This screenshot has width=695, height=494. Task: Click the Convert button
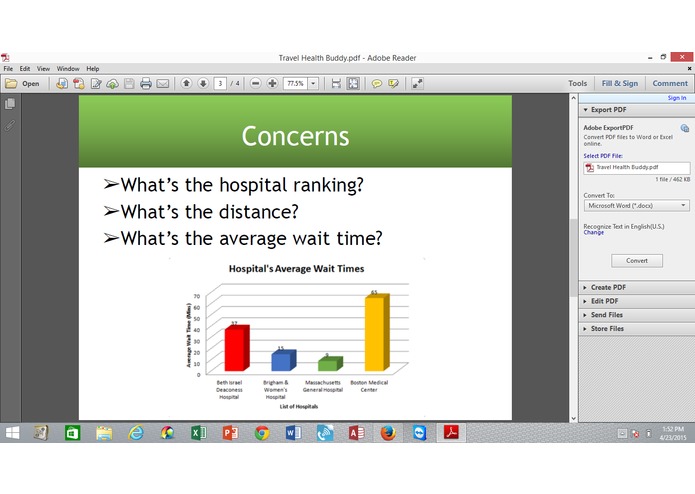point(637,261)
